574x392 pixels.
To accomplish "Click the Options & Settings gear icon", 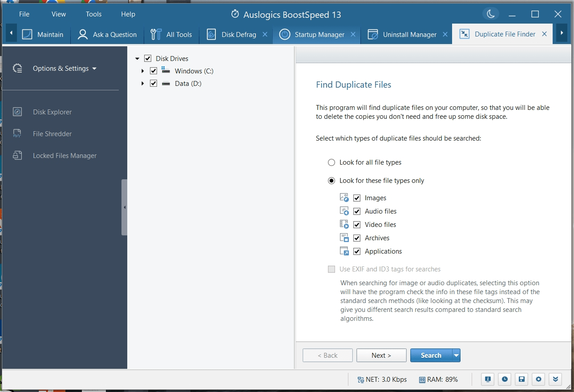I will click(17, 69).
